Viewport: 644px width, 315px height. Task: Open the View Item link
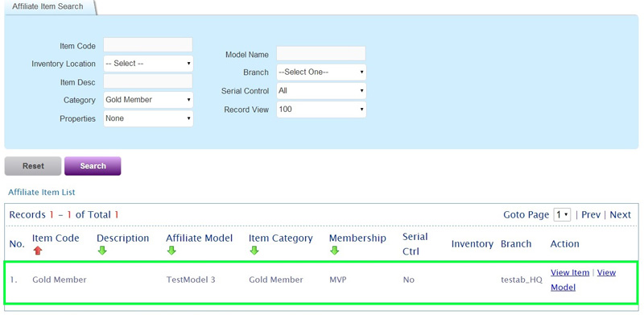click(570, 272)
